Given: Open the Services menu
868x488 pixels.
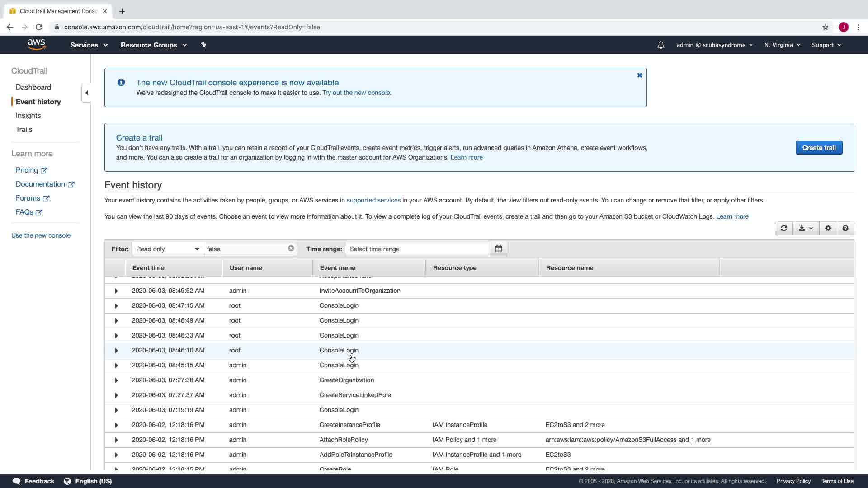Looking at the screenshot, I should [89, 45].
